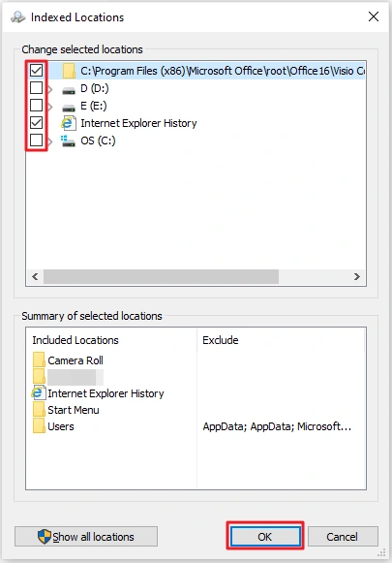Expand the D (D:) drive tree node
The height and width of the screenshot is (563, 392).
[x=50, y=89]
